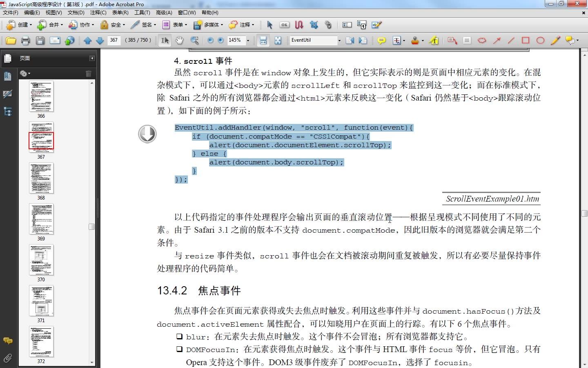Activate the Marquee Zoom tool
588x368 pixels.
(x=195, y=40)
